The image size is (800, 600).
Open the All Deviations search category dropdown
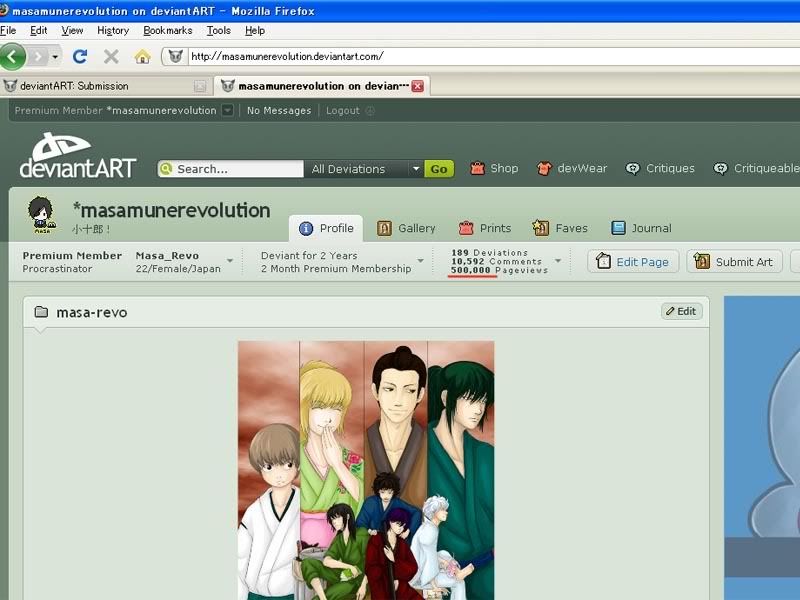pyautogui.click(x=364, y=169)
